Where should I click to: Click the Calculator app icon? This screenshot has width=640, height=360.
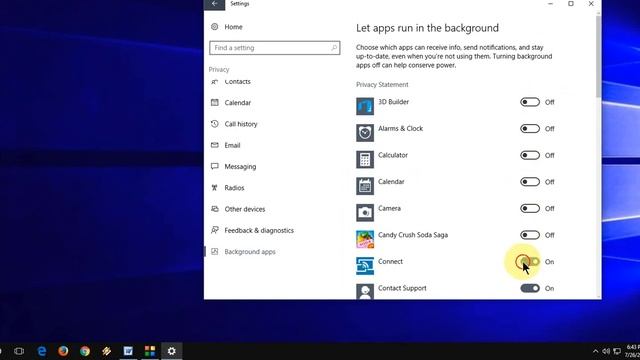pyautogui.click(x=365, y=160)
